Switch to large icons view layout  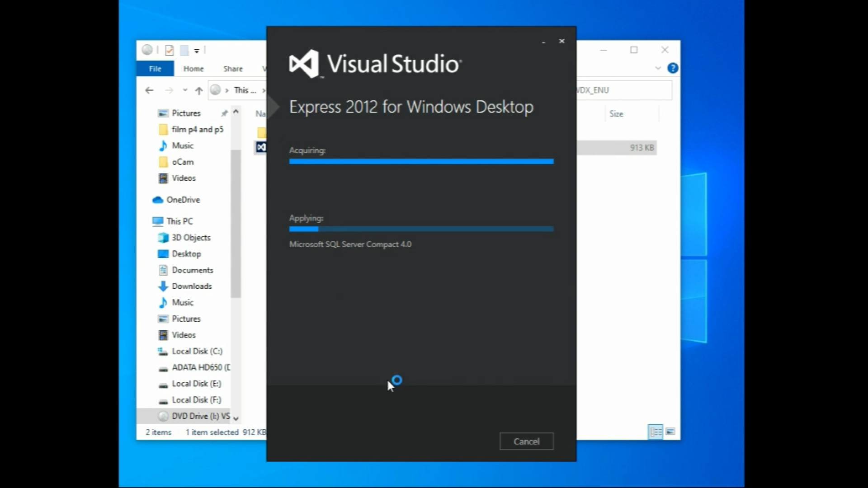[x=670, y=432]
